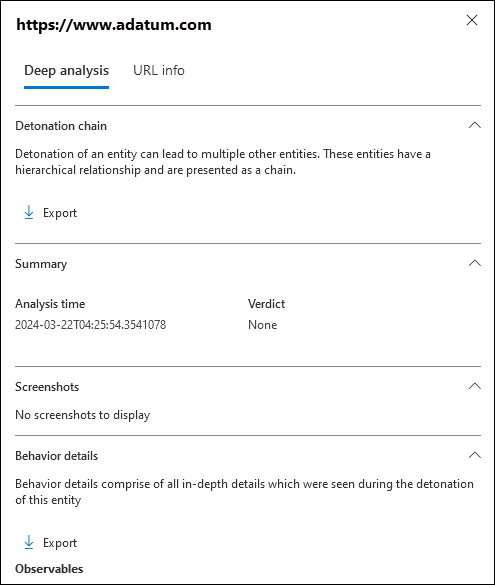Viewport: 495px width, 585px height.
Task: Click the Screenshots section header
Action: 47,387
